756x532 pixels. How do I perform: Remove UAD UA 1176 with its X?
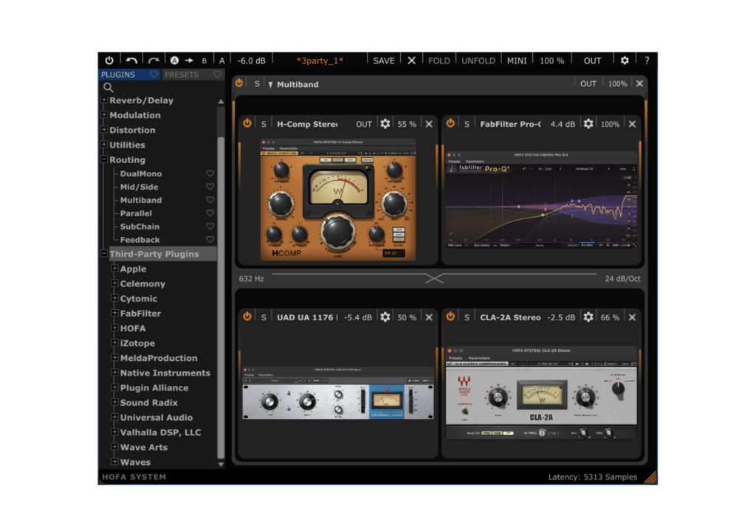tap(429, 317)
